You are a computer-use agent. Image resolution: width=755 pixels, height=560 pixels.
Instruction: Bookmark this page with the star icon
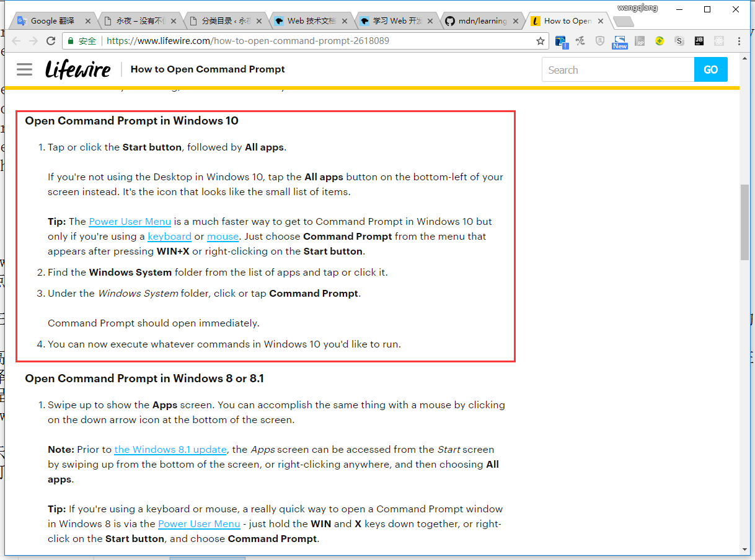[x=541, y=41]
